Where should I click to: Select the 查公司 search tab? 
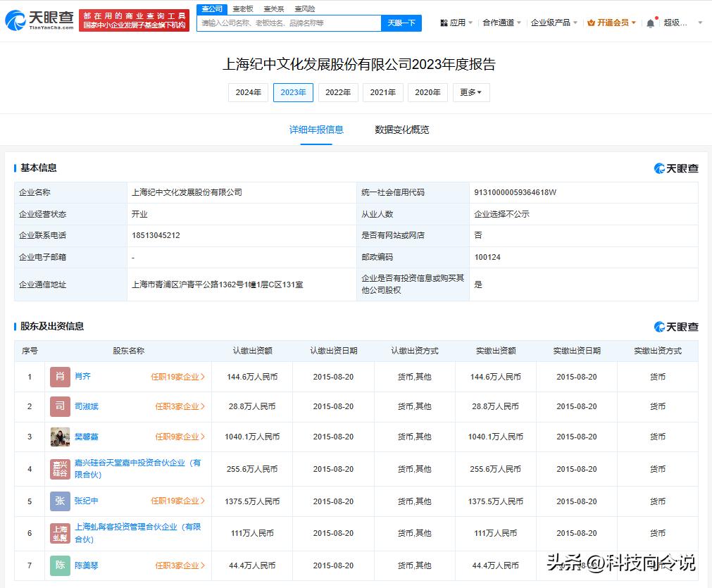(x=212, y=8)
